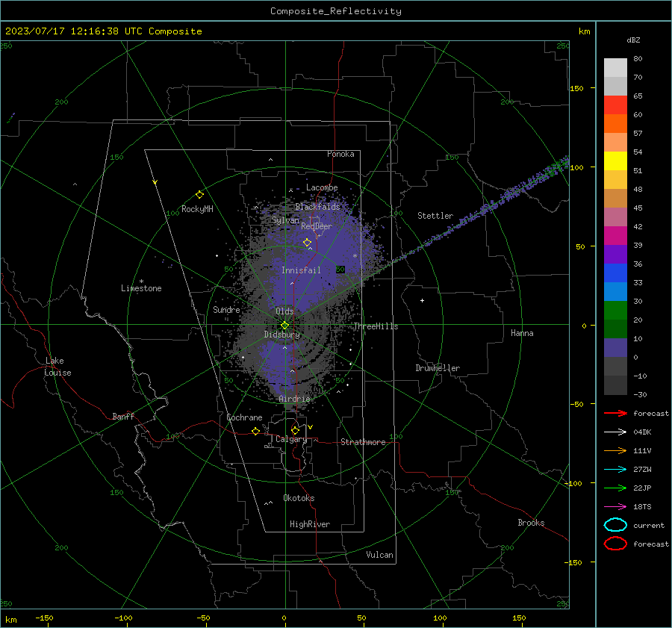Pick the red 60-65 dBZ swatch
The width and height of the screenshot is (672, 628).
615,105
